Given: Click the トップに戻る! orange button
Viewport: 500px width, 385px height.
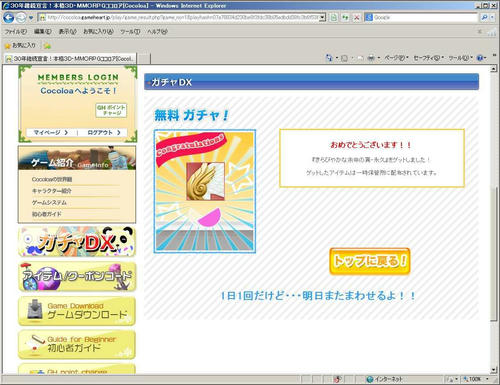Looking at the screenshot, I should click(370, 261).
